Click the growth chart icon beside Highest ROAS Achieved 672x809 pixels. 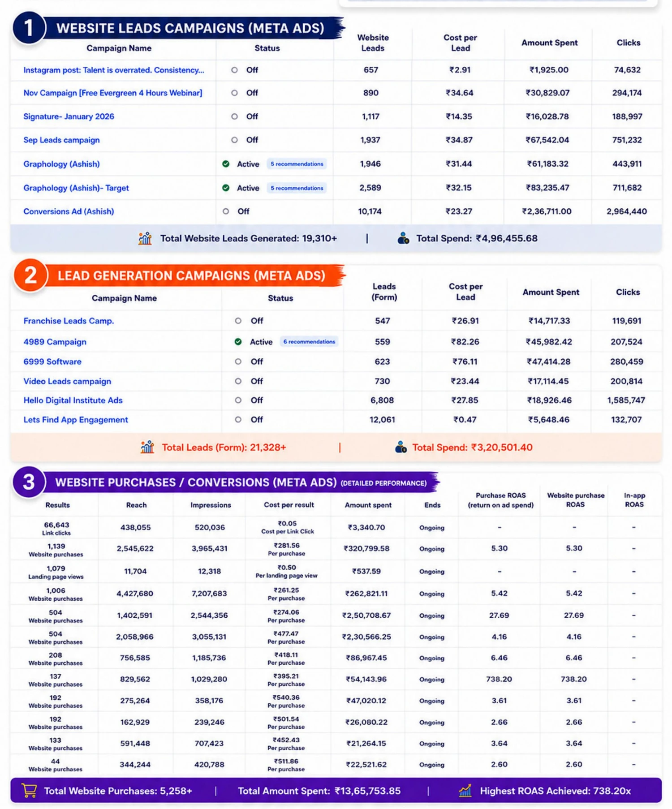click(465, 791)
